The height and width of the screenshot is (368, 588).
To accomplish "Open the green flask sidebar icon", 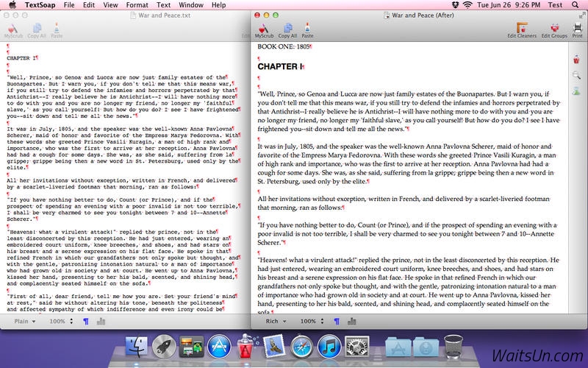I will pyautogui.click(x=576, y=91).
